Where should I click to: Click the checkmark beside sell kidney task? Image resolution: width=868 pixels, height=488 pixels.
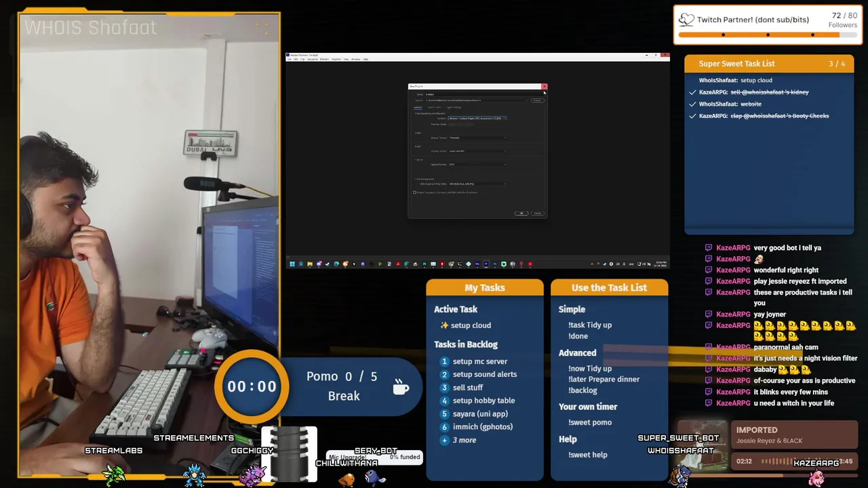click(692, 92)
